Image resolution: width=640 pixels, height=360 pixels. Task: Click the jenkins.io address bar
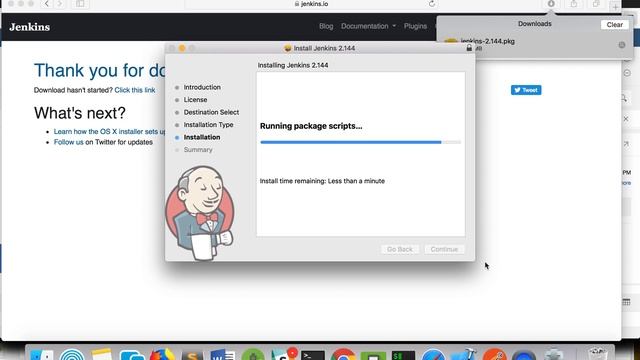[311, 4]
